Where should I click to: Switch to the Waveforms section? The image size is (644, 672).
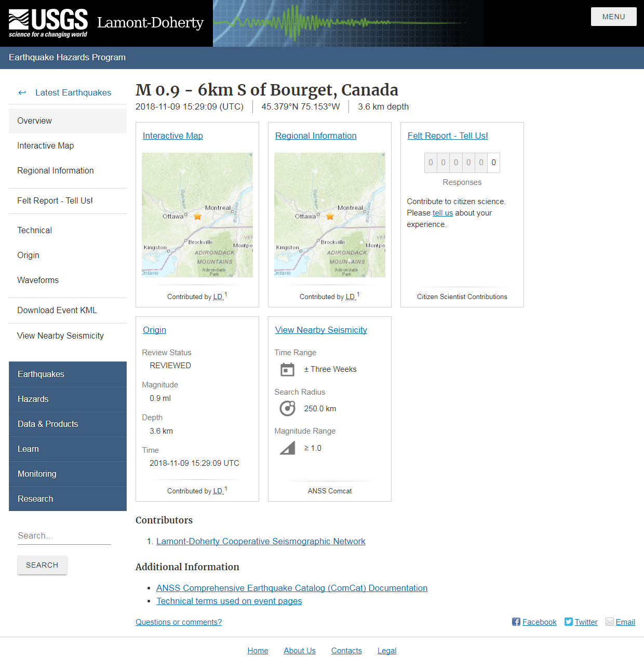pos(37,280)
